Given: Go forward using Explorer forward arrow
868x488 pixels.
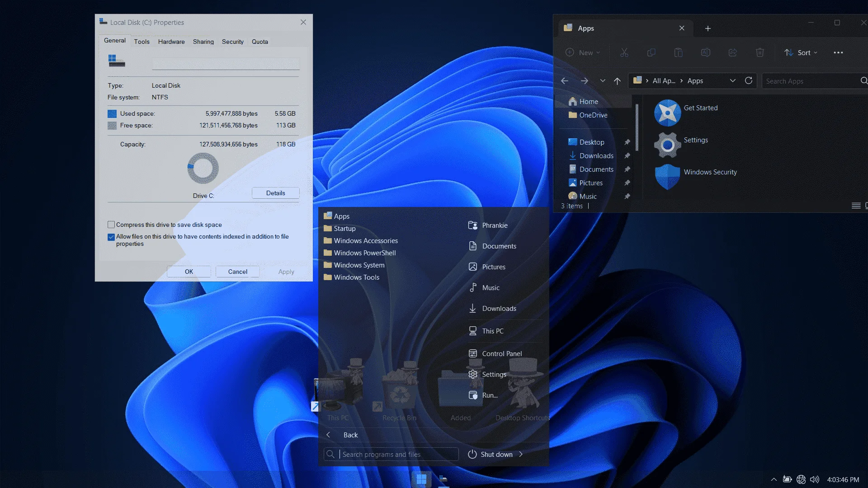Looking at the screenshot, I should (x=584, y=81).
